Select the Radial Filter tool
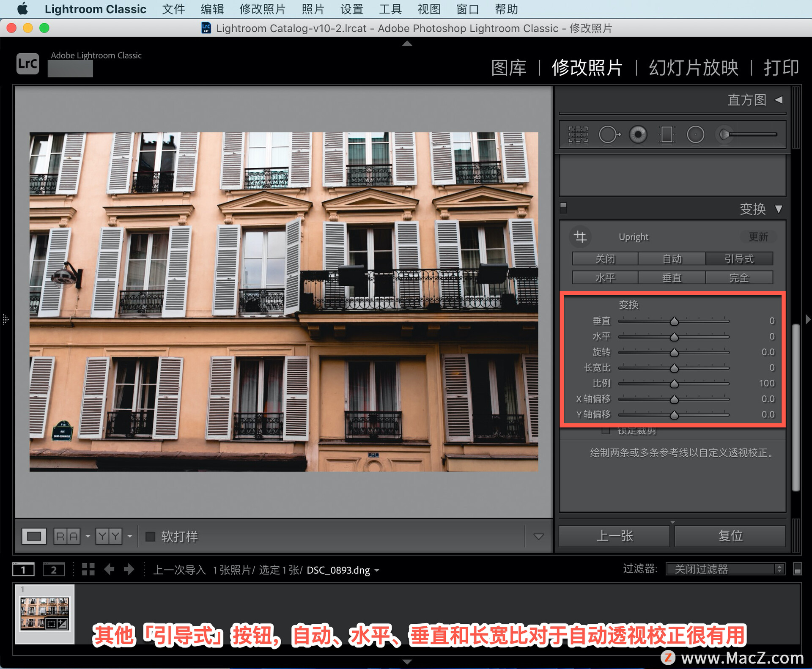812x669 pixels. [x=695, y=135]
